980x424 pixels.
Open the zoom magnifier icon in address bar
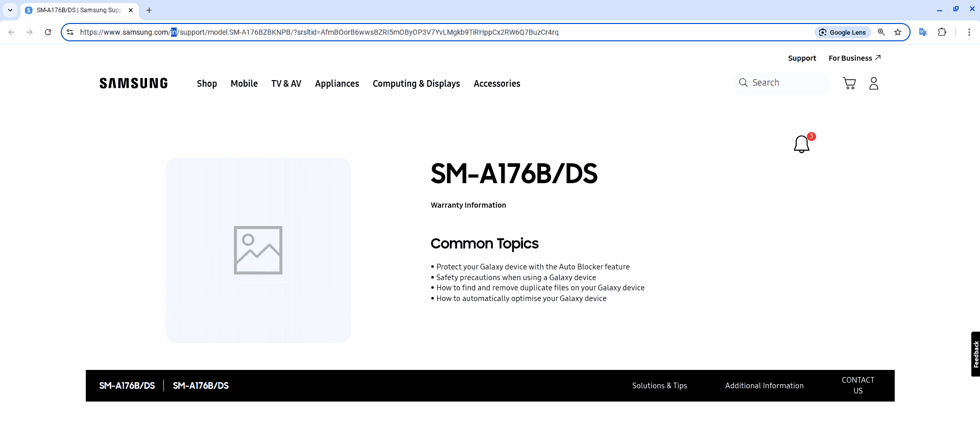coord(881,32)
